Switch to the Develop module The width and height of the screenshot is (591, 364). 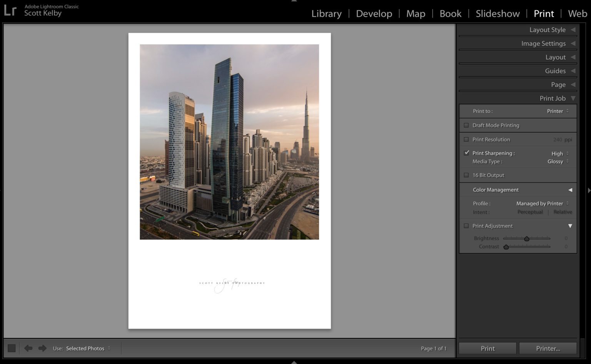click(374, 13)
